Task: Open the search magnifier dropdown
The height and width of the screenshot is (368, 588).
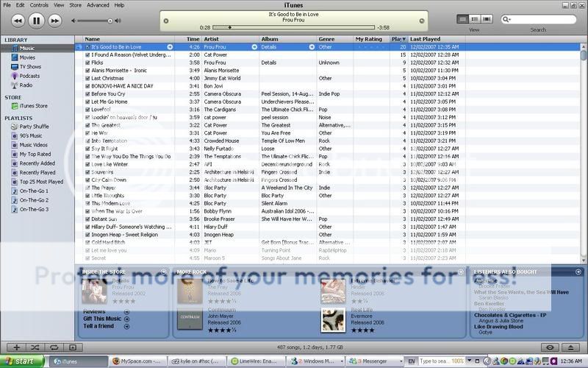Action: (506, 19)
